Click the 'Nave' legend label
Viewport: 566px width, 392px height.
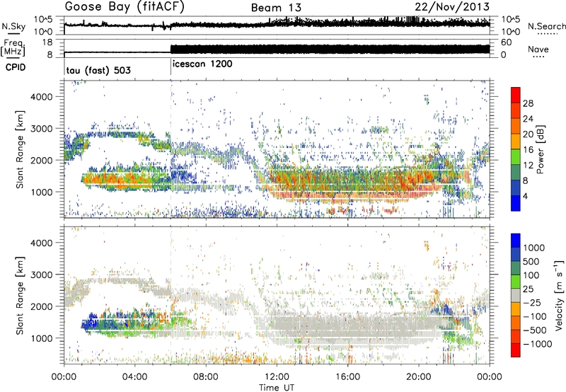coord(538,50)
